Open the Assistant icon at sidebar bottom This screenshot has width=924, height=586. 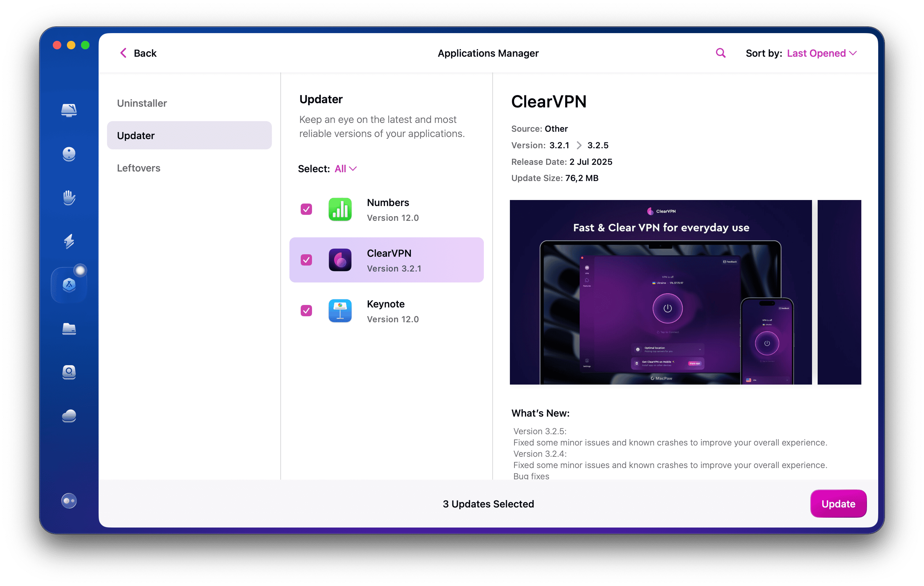pos(69,501)
